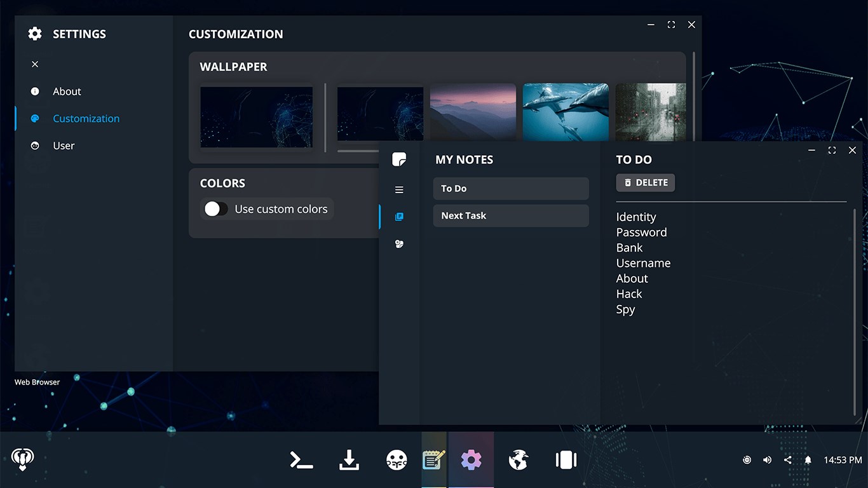Click the Password line in the note
This screenshot has height=488, width=868.
pos(642,233)
